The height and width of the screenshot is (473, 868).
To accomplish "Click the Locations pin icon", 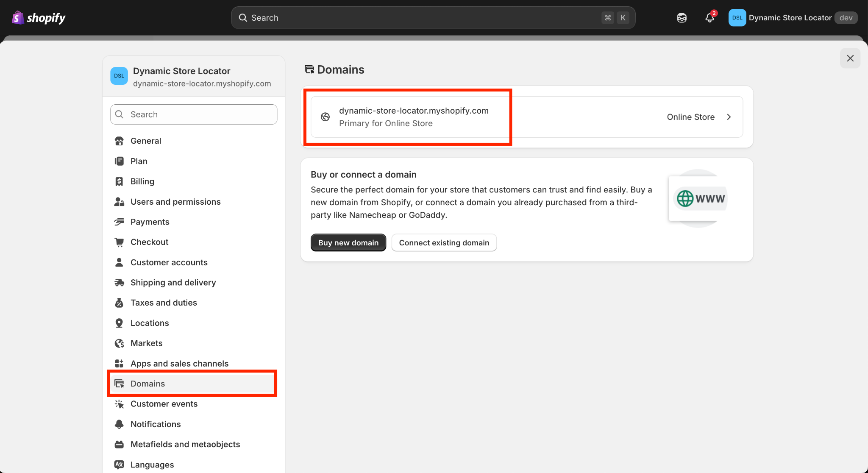I will tap(119, 323).
